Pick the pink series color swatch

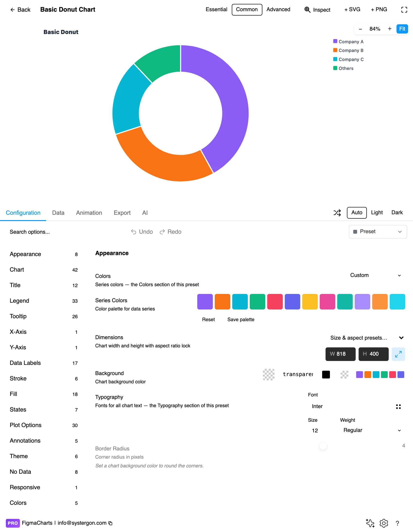tap(327, 302)
